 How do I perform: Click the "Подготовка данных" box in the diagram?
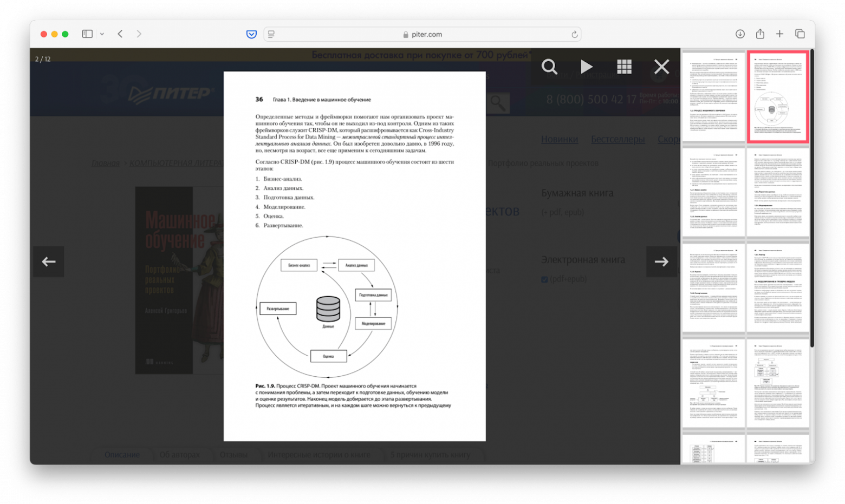[x=373, y=295]
